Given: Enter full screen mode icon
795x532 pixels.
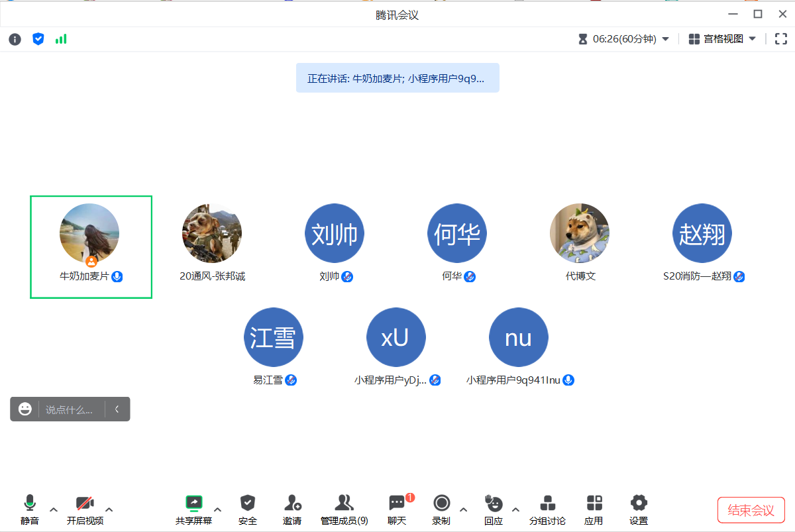Looking at the screenshot, I should pyautogui.click(x=780, y=39).
